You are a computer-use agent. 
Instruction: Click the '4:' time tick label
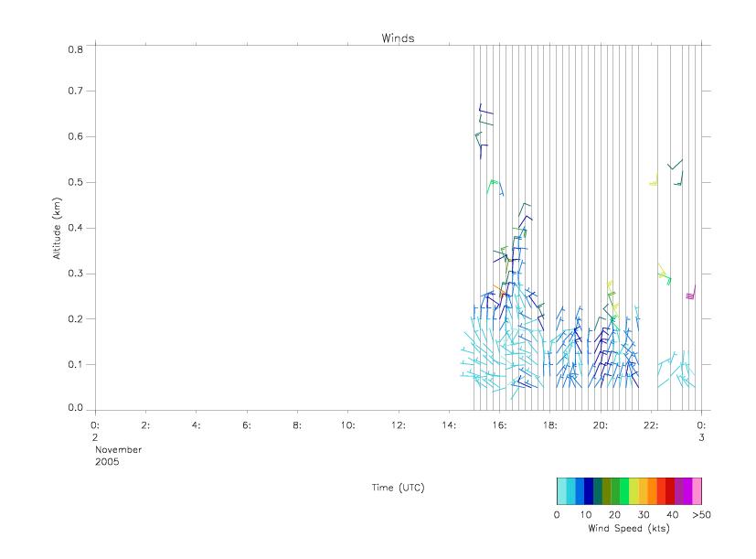pyautogui.click(x=197, y=425)
